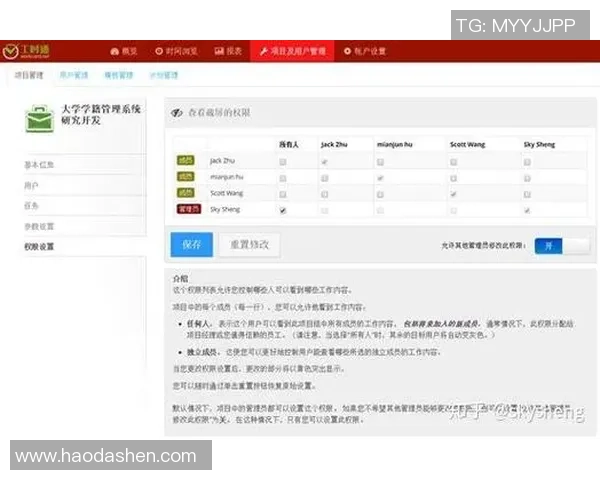This screenshot has height=480, width=600.
Task: Check Sky Sheng column in Jack Zhu row
Action: [x=527, y=162]
